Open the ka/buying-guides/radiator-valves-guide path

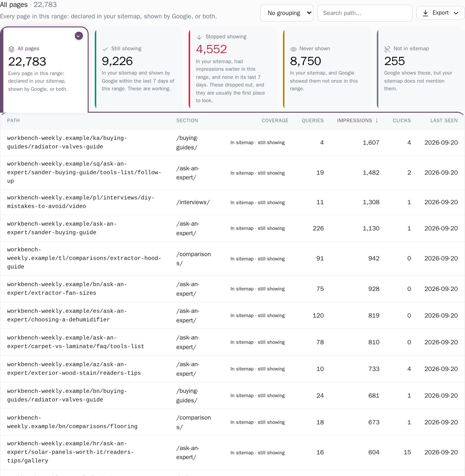click(x=67, y=142)
